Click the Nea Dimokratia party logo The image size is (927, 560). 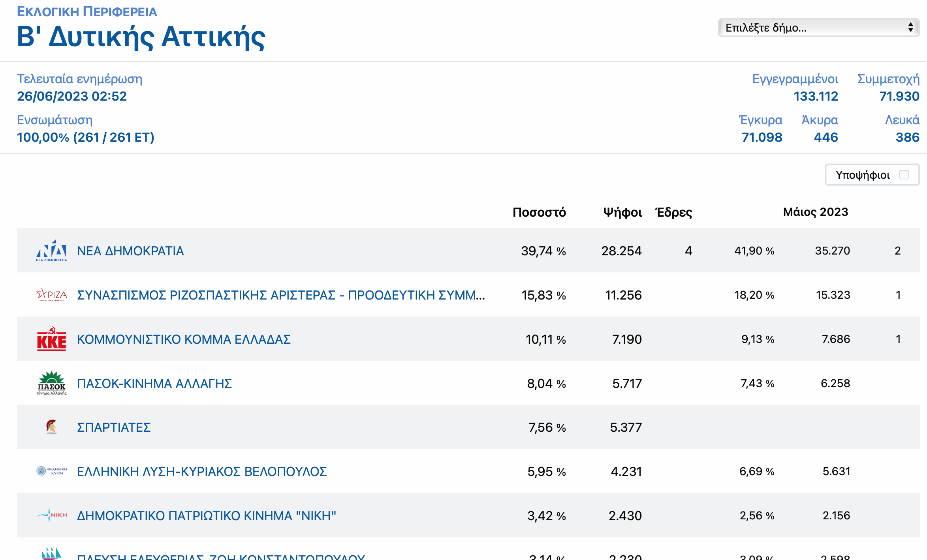(51, 251)
